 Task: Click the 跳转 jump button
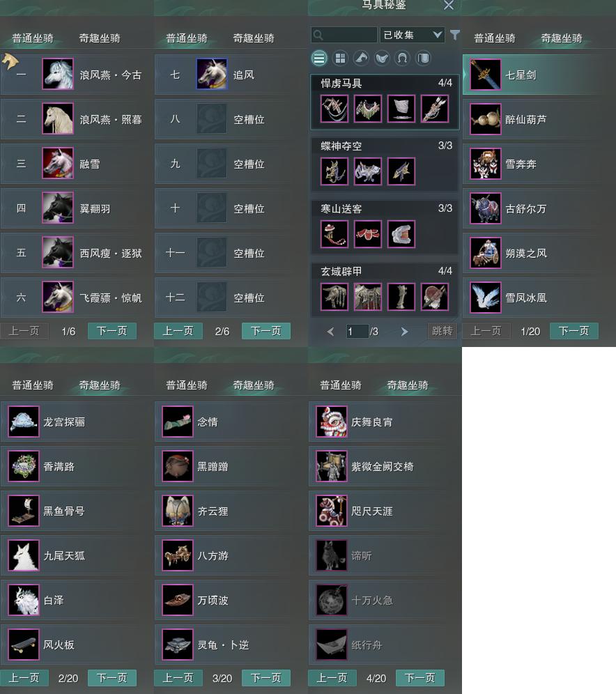tap(442, 331)
